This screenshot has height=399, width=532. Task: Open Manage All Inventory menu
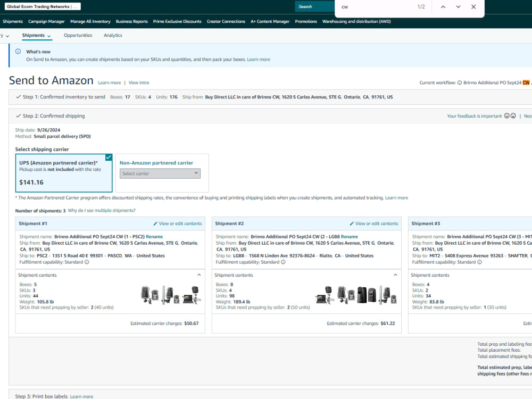(90, 21)
